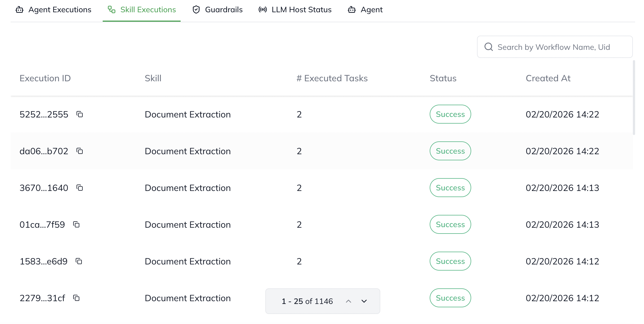Copy execution ID 01ca...7f59
Viewport: 644px width, 324px height.
[76, 225]
